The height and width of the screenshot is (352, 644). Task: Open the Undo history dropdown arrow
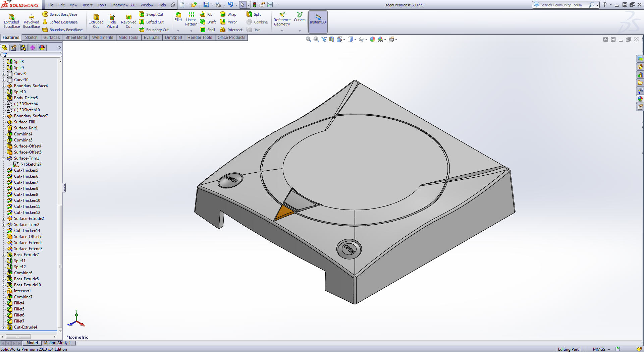236,5
